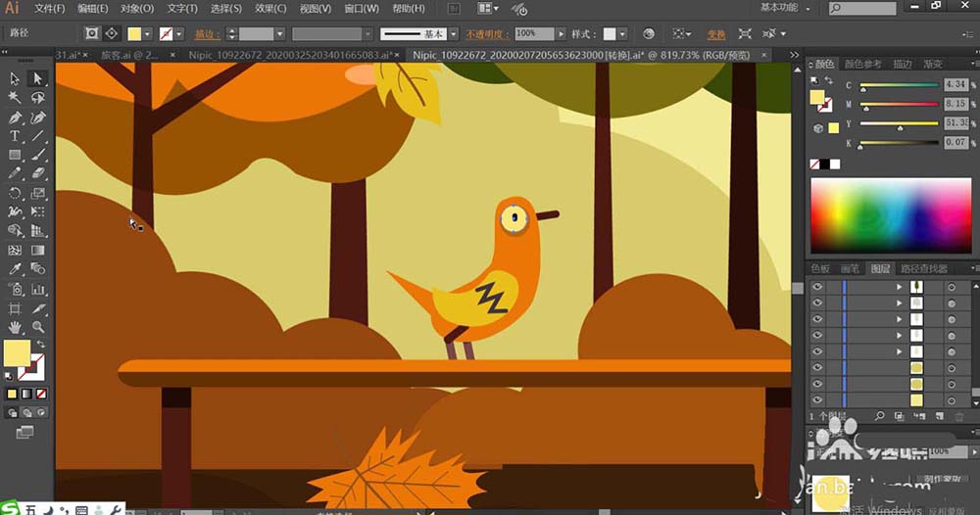Click the opacity 100% input field

[x=534, y=33]
